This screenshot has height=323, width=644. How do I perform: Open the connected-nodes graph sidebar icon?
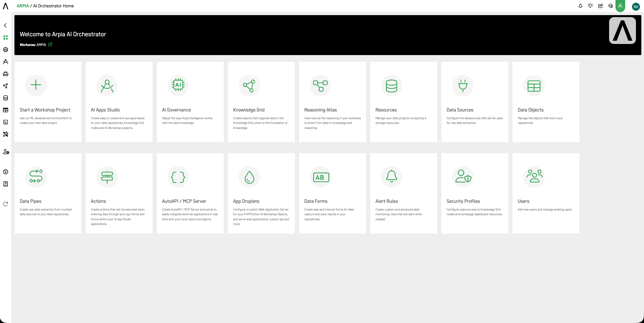(x=5, y=86)
